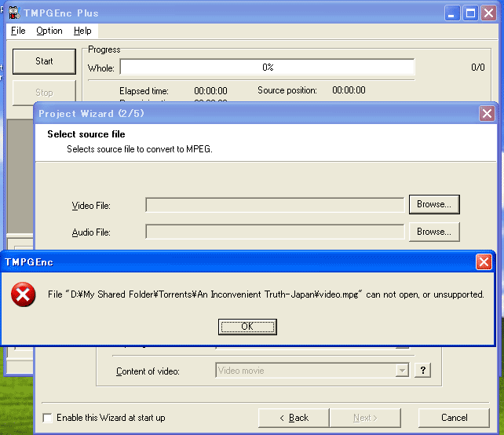Close the TMPGEnc error dialog
This screenshot has width=504, height=435.
(484, 261)
